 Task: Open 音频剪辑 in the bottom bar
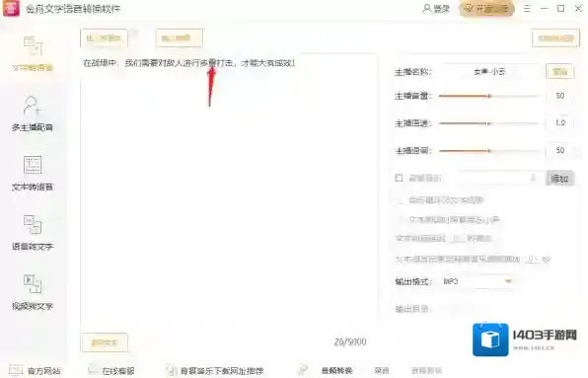426,370
